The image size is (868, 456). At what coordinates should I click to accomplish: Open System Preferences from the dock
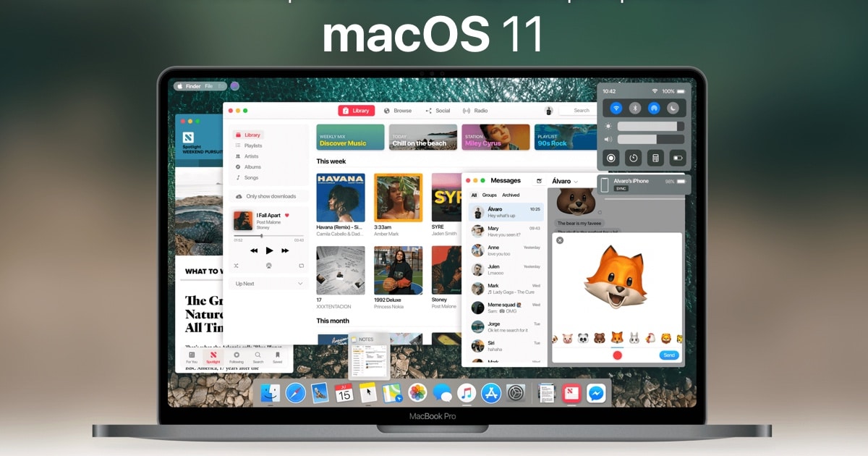coord(516,393)
